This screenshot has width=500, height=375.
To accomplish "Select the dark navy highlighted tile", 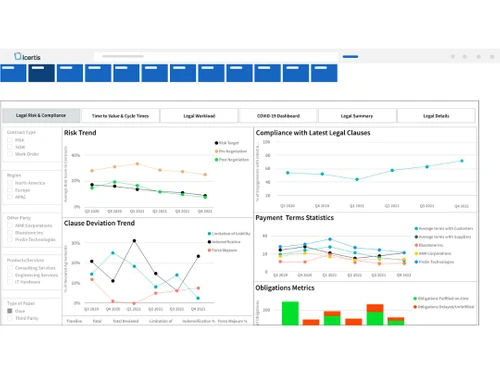I will (41, 73).
